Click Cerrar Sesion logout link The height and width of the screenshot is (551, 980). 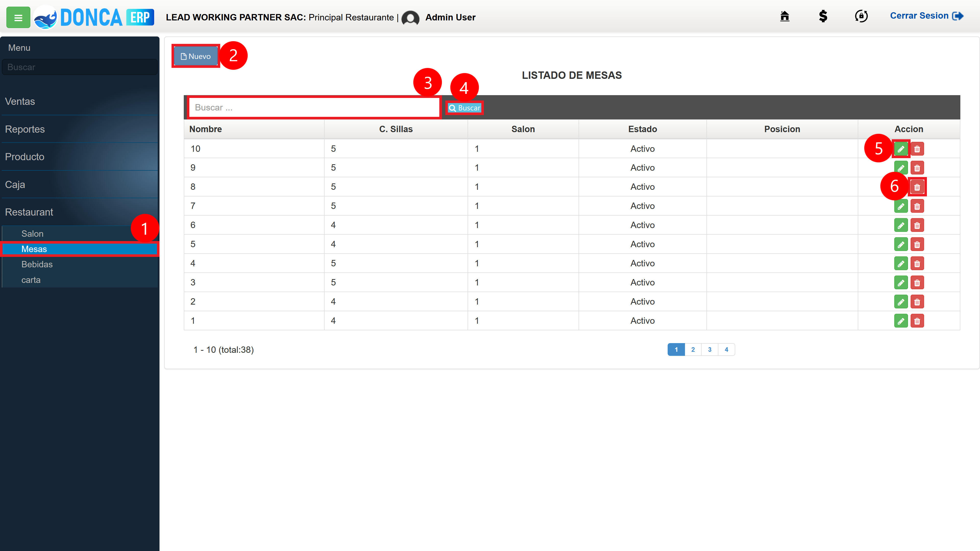tap(927, 16)
